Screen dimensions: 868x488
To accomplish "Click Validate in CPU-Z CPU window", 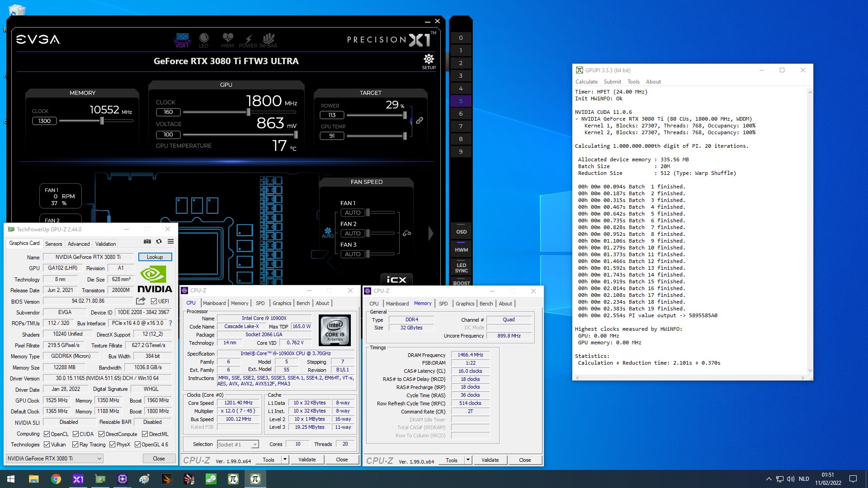I will click(307, 460).
